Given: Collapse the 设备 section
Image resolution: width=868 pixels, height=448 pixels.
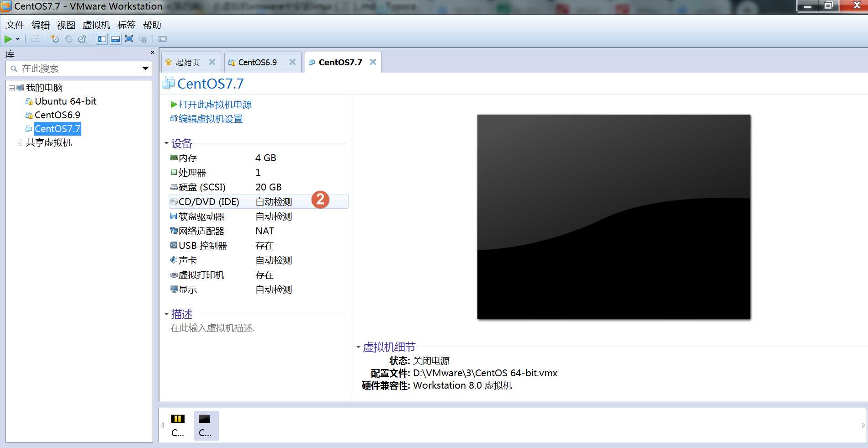Looking at the screenshot, I should click(167, 144).
